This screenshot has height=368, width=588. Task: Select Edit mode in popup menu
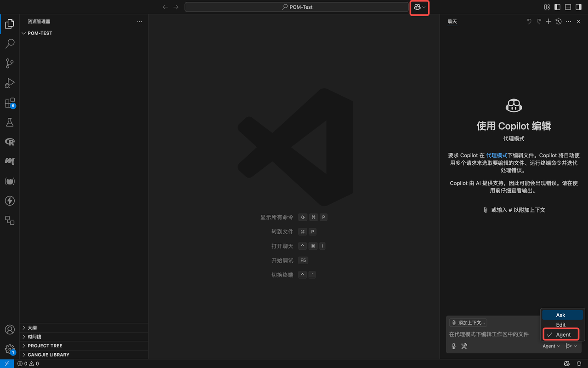pos(563,325)
